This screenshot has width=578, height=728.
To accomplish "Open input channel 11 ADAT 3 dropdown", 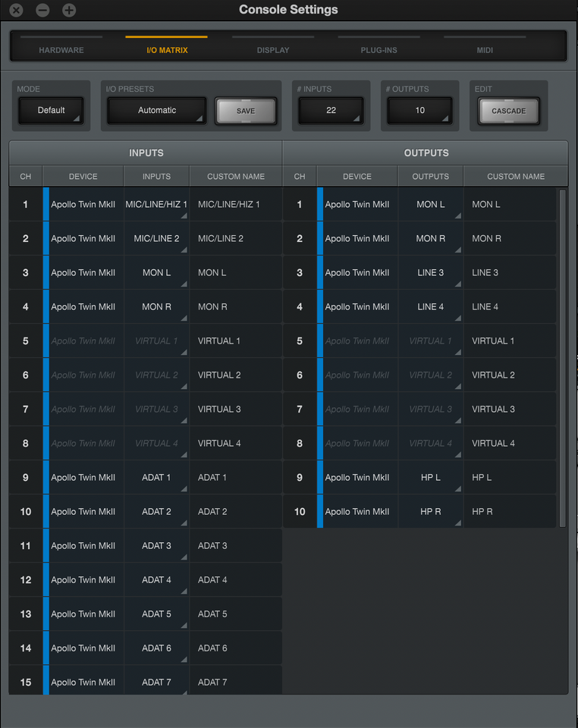I will pos(156,545).
